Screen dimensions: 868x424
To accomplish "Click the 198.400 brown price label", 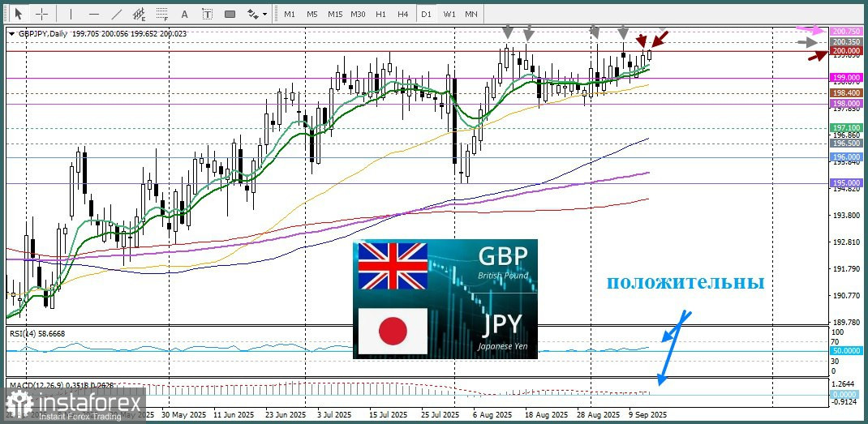I will pyautogui.click(x=846, y=93).
